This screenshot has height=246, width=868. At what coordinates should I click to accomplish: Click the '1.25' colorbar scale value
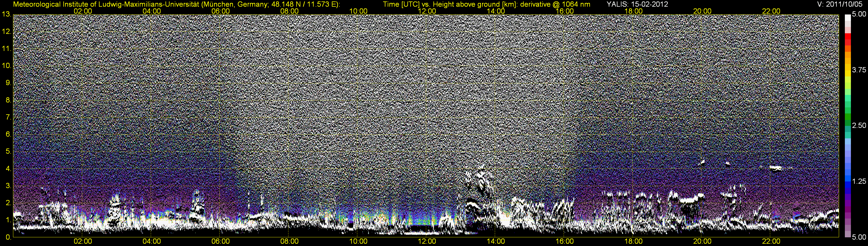859,181
